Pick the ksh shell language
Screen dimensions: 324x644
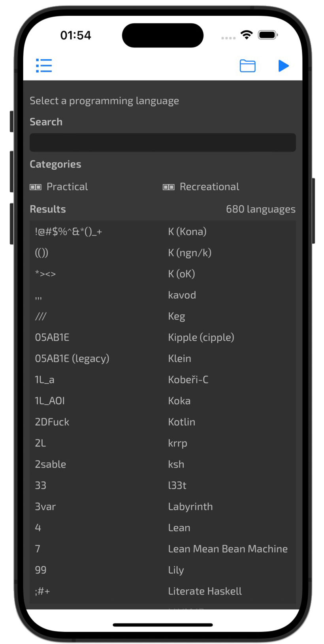click(x=176, y=464)
